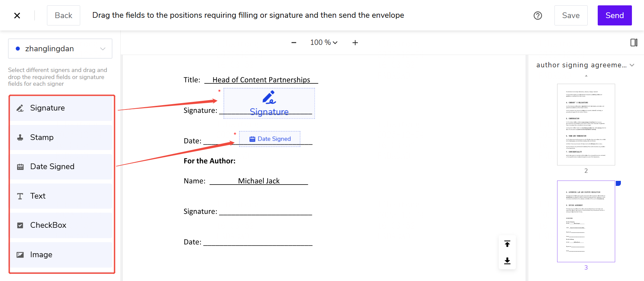The image size is (644, 281).
Task: Zoom in with the plus icon
Action: (355, 43)
